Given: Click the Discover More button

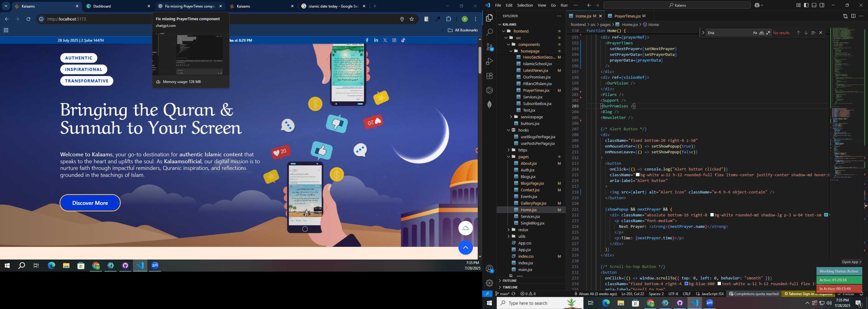Looking at the screenshot, I should 90,203.
